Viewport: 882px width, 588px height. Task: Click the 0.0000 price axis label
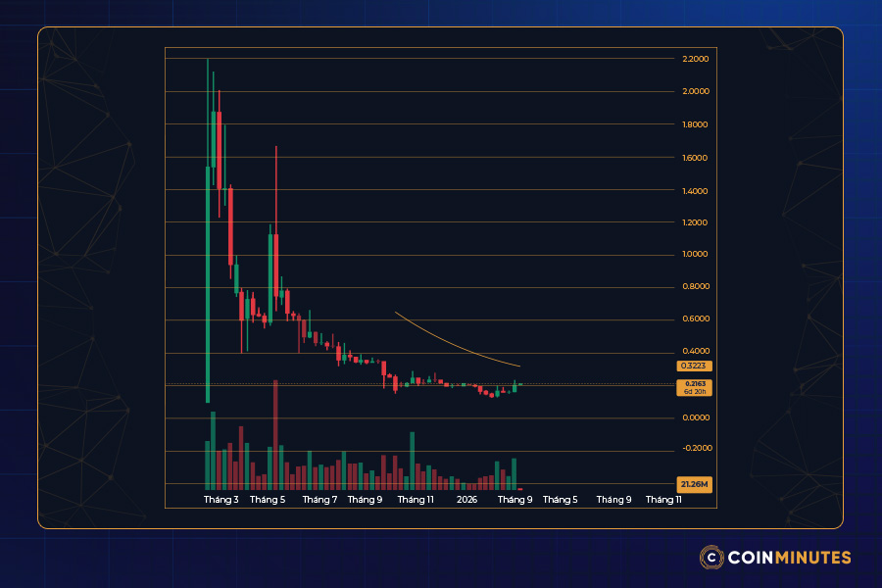point(695,418)
